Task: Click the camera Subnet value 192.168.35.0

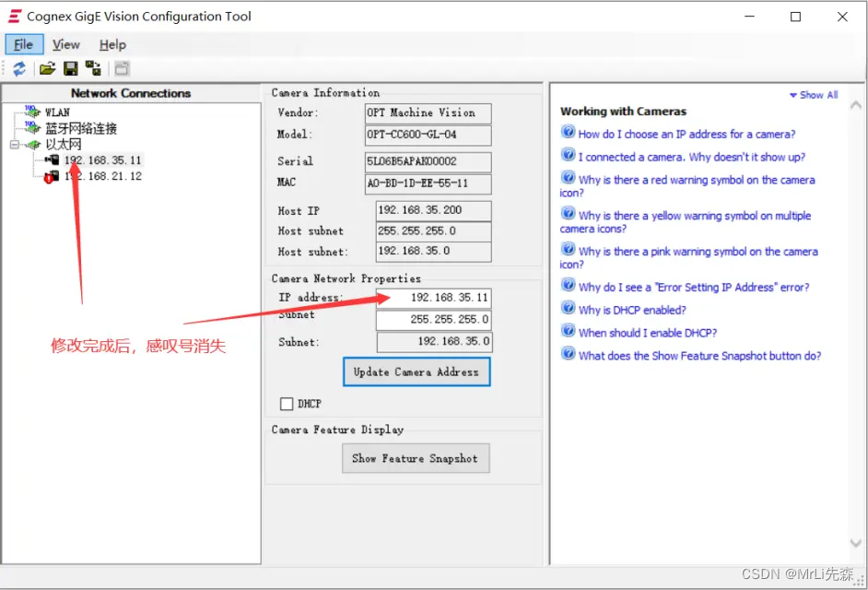Action: pyautogui.click(x=435, y=342)
